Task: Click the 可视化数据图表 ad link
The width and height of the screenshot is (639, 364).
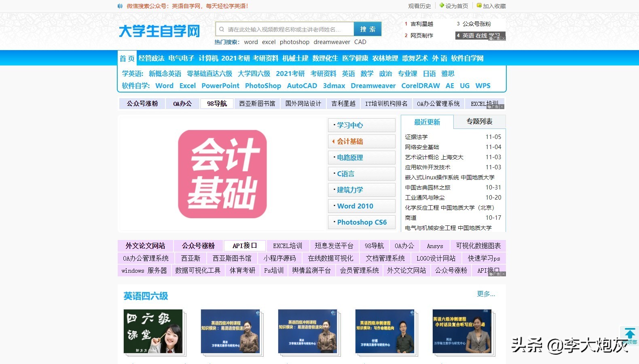Action: pyautogui.click(x=478, y=246)
